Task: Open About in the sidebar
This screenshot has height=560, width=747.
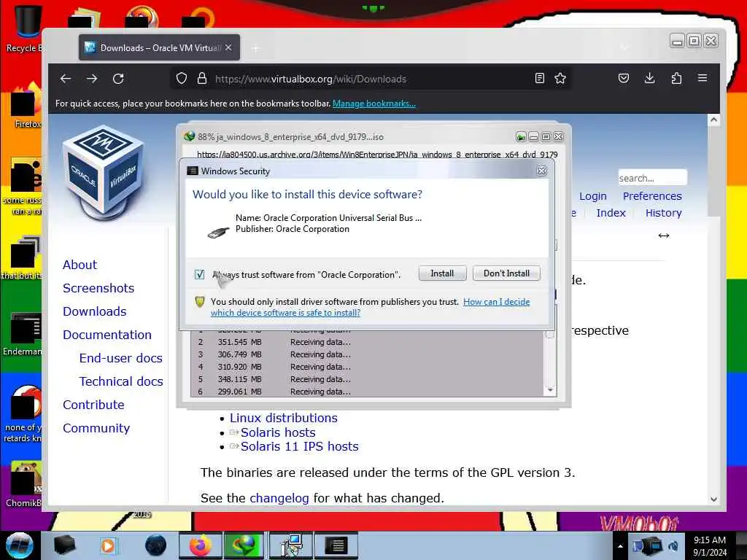Action: click(80, 265)
